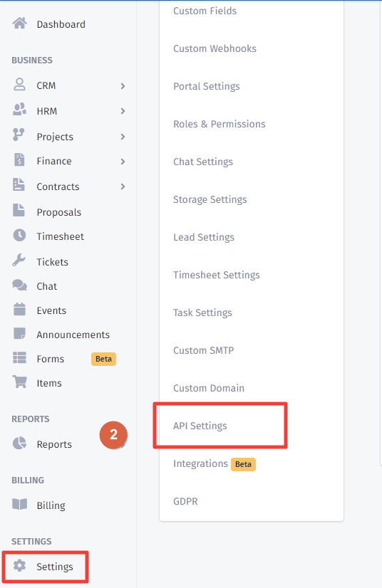This screenshot has height=588, width=382.
Task: Select Roles & Permissions option
Action: point(220,124)
